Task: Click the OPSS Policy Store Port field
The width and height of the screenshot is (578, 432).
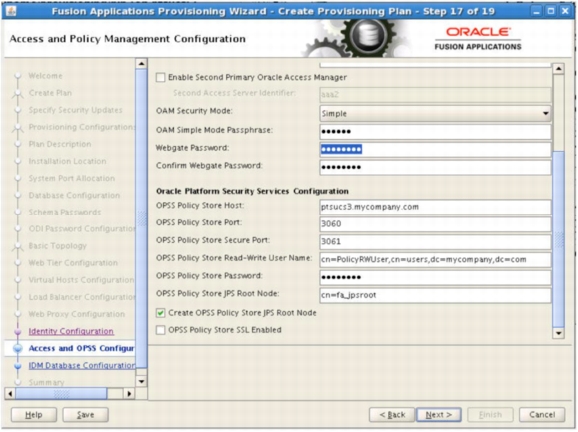Action: pos(435,224)
